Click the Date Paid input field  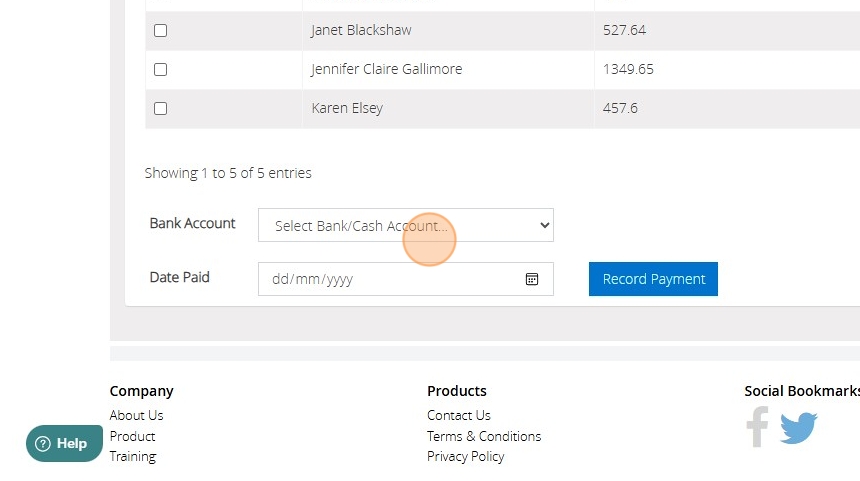coord(390,279)
